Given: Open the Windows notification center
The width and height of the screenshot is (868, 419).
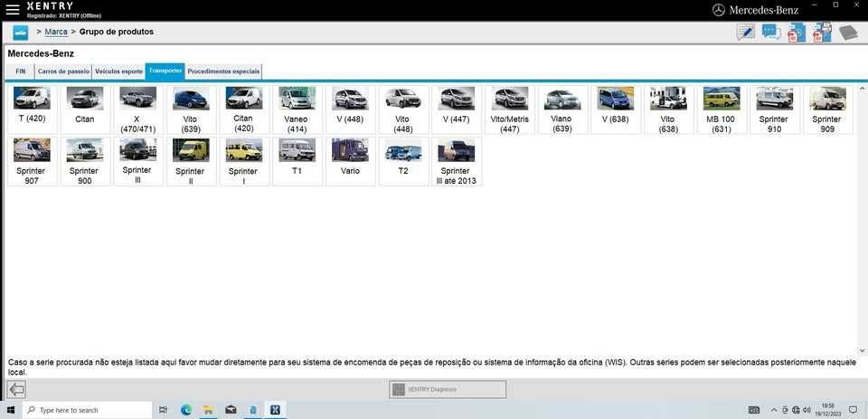Looking at the screenshot, I should (853, 410).
